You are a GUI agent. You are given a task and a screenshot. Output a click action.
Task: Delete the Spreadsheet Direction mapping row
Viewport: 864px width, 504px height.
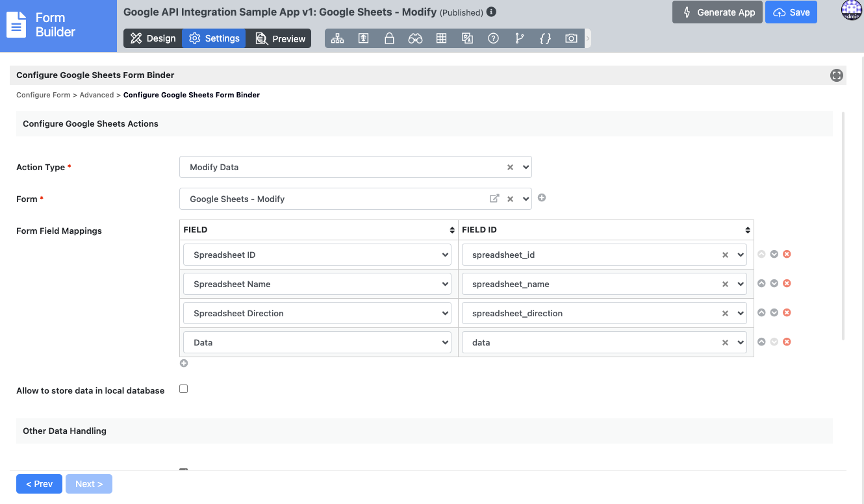(x=787, y=312)
